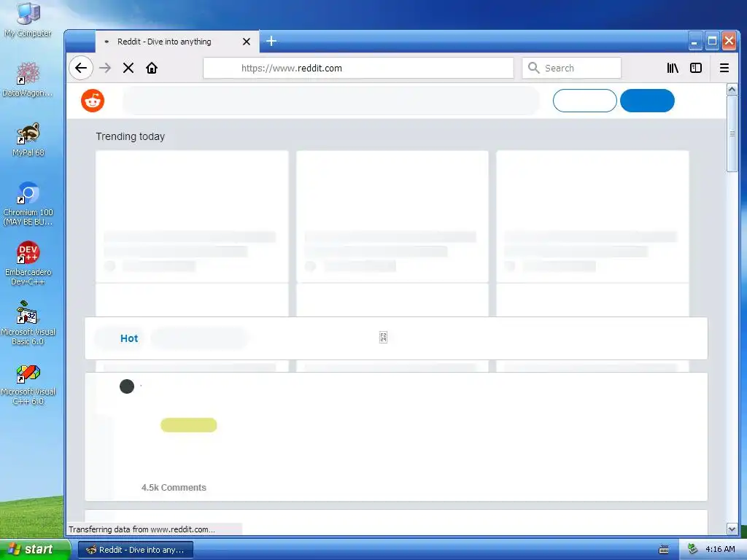The height and width of the screenshot is (560, 747).
Task: Select the Chromium 100 desktop shortcut
Action: pyautogui.click(x=28, y=204)
